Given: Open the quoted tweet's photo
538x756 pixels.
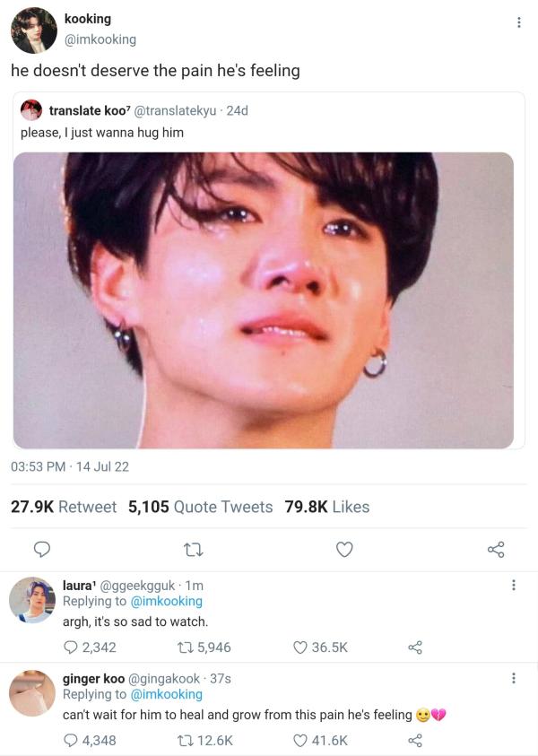Looking at the screenshot, I should (x=263, y=300).
